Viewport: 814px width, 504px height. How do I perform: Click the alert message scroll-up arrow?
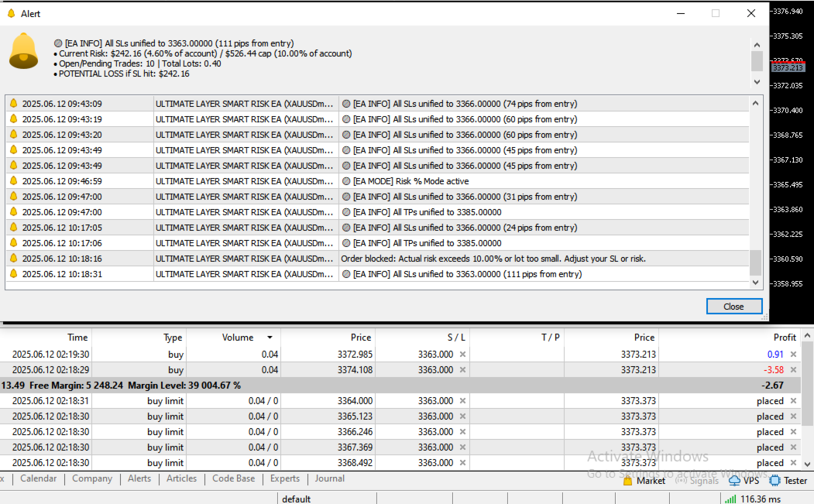(757, 45)
